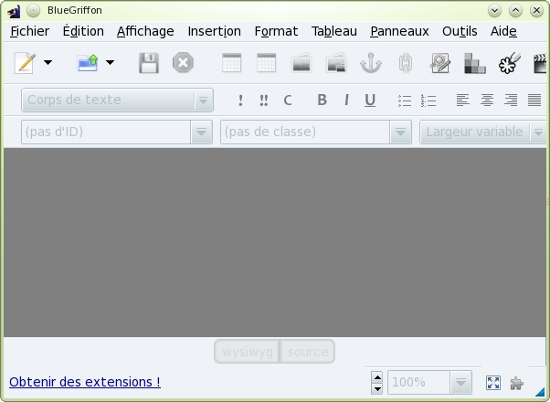Open the 100% zoom dropdown arrow
550x402 pixels.
[x=461, y=382]
